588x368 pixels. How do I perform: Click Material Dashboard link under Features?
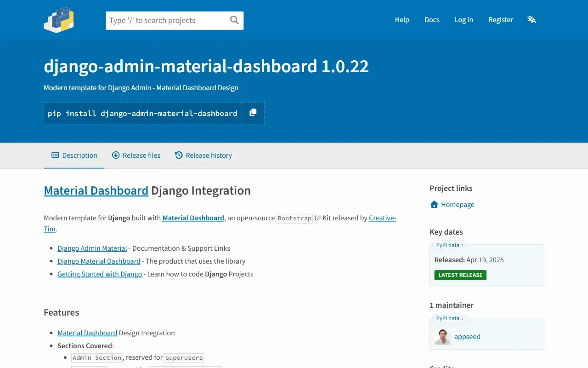click(x=87, y=333)
